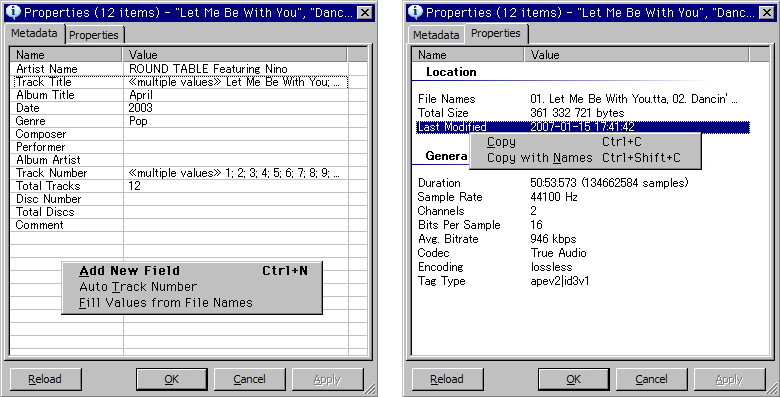Viewport: 780px width, 397px height.
Task: Select the Total Discs field row
Action: click(179, 211)
